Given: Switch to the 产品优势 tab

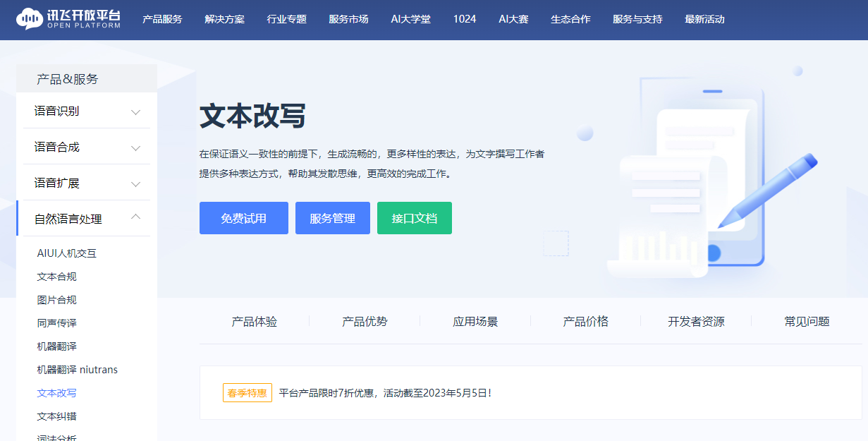Looking at the screenshot, I should (x=365, y=322).
